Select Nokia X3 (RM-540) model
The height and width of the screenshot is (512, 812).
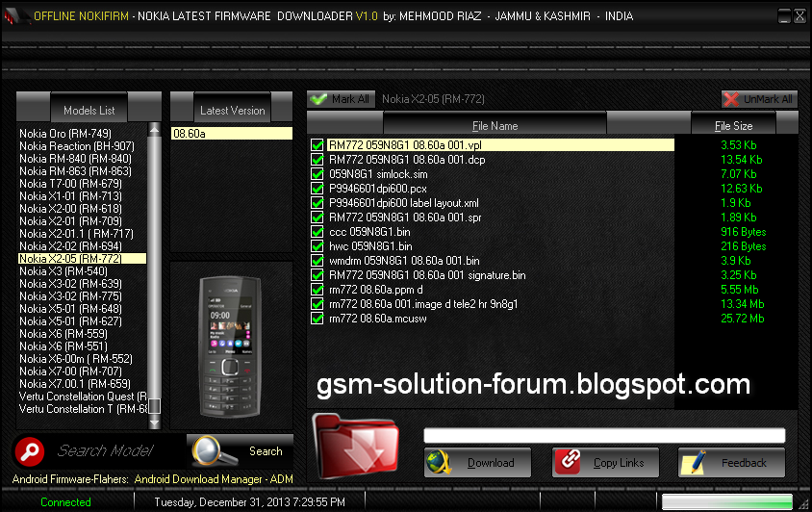(83, 271)
